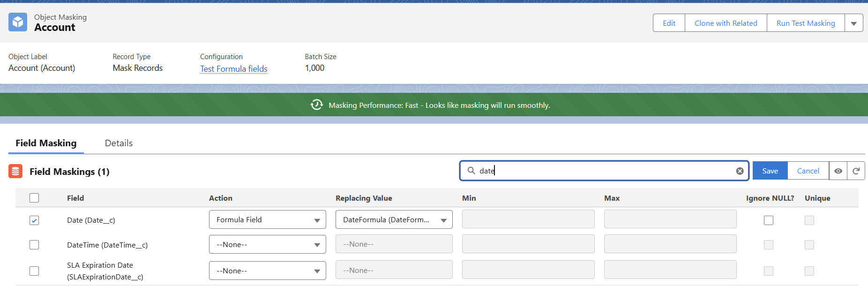Open the more actions arrow next to Run Test Masking
Viewport: 868px width, 286px height.
853,23
